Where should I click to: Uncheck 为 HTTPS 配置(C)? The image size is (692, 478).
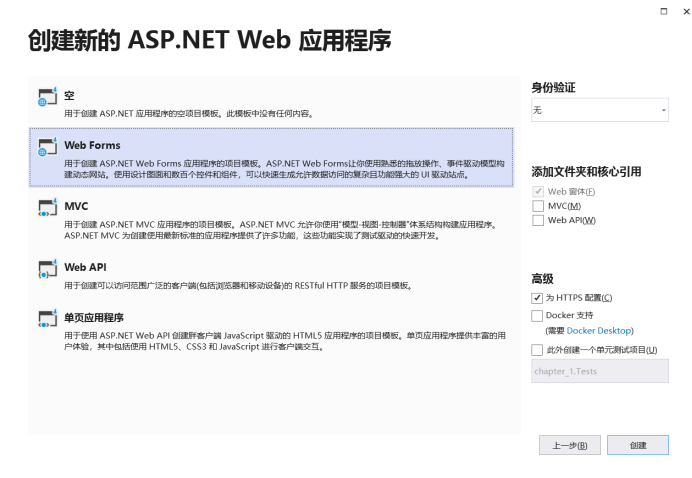[x=537, y=298]
